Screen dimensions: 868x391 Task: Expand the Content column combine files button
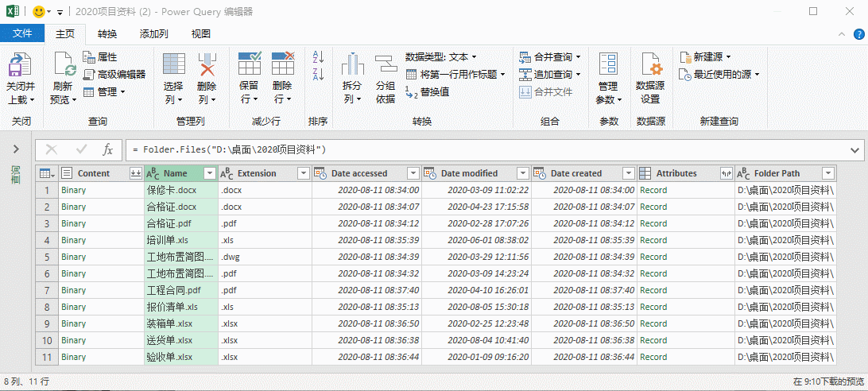135,173
